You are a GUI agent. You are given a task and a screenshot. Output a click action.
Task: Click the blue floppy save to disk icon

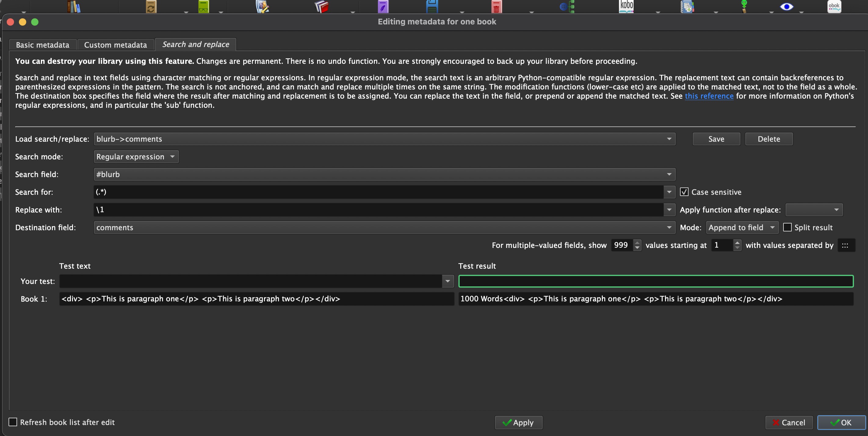[x=432, y=7]
